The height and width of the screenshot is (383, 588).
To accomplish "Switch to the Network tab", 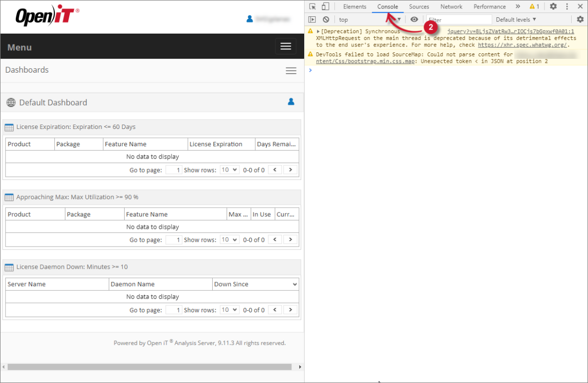I will 451,6.
